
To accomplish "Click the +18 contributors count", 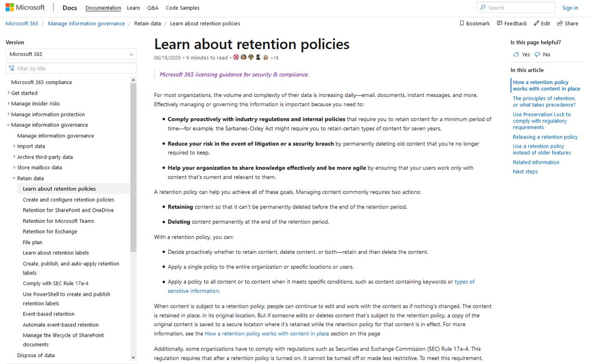I will point(274,58).
